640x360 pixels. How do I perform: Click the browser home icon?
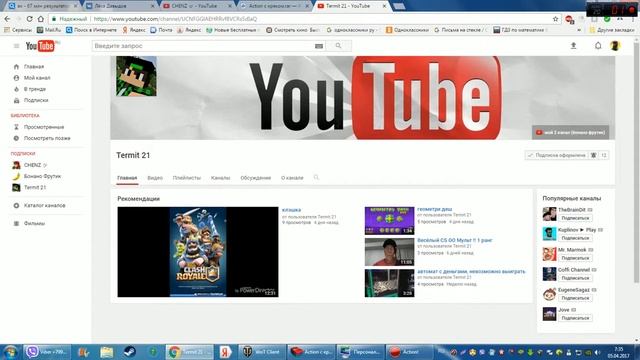40,19
